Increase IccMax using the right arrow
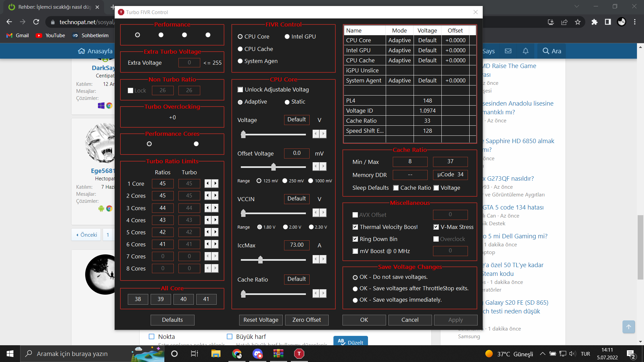This screenshot has width=644, height=362. (x=323, y=259)
